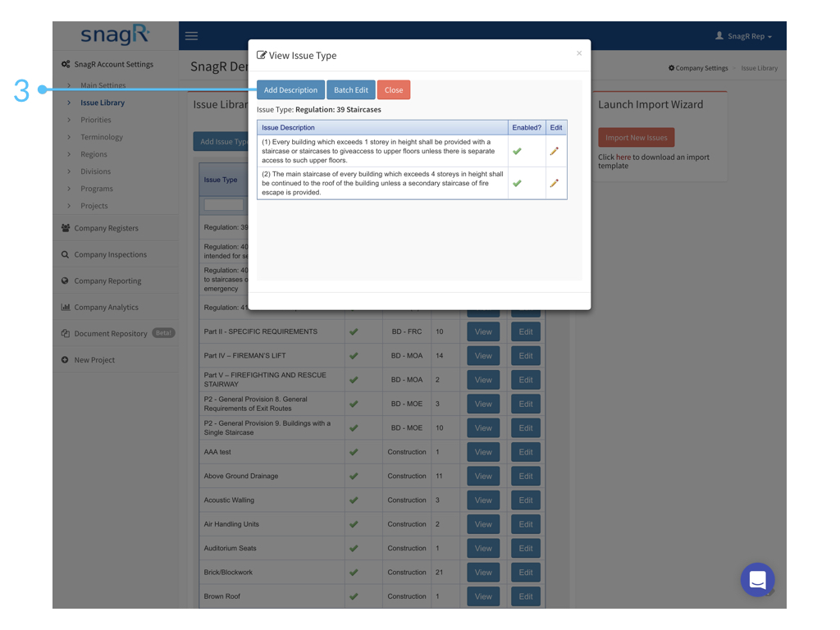
Task: Click the pencil edit icon for description (2)
Action: 554,183
